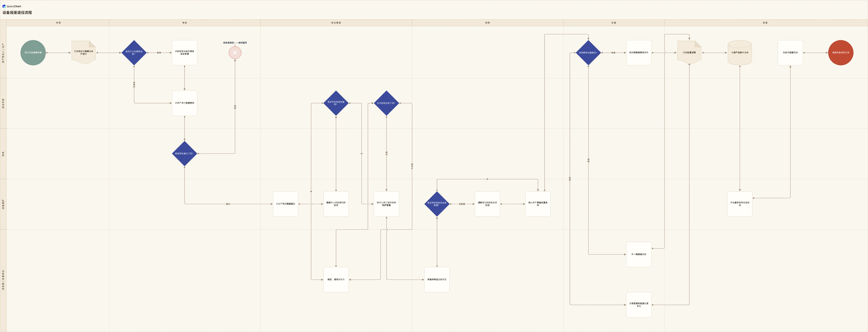Screen dimensions: 868x332
Task: Select the decision diamond 报废审批通过了吗?
Action: coord(184,154)
